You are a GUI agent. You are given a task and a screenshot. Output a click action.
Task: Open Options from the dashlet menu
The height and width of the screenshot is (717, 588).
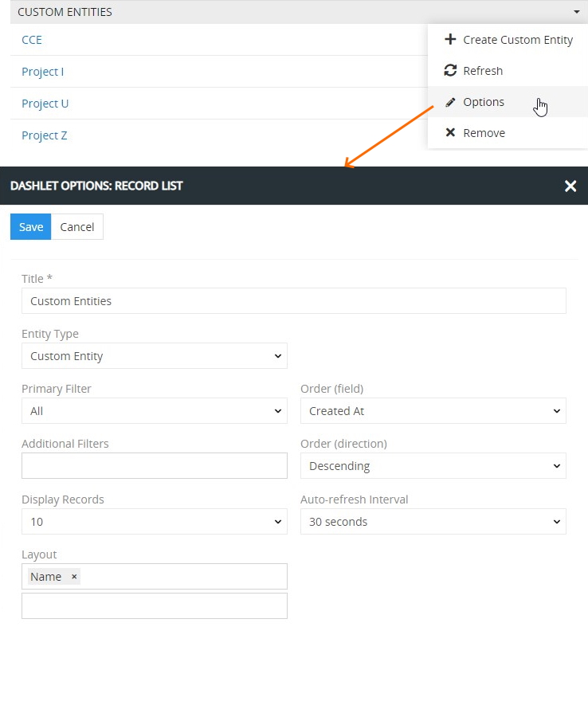pyautogui.click(x=508, y=102)
